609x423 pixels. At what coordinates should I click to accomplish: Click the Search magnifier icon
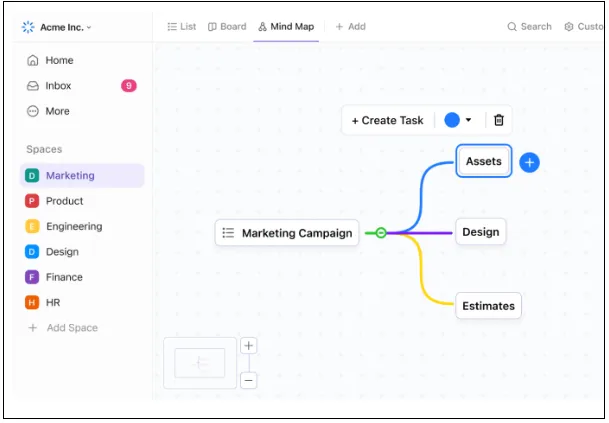coord(512,27)
